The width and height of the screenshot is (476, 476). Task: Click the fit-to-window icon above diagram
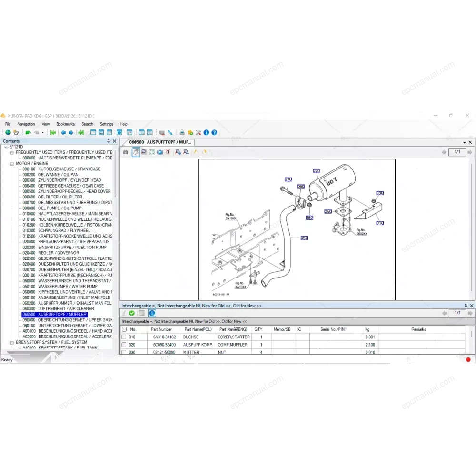pos(152,152)
